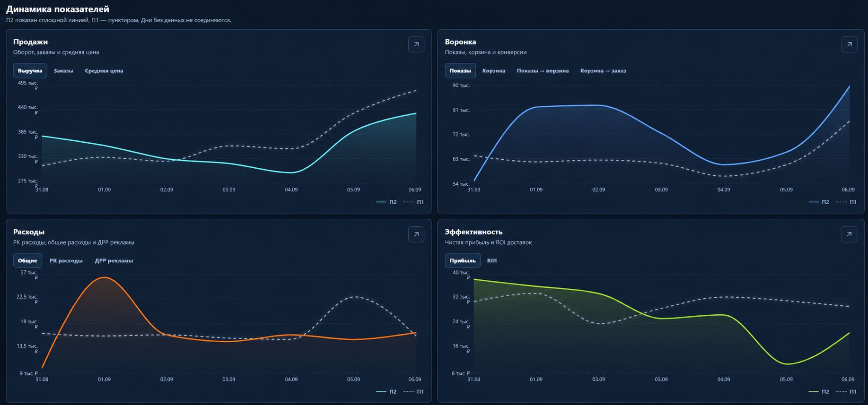Select the Показы tab in Воронка

[x=460, y=70]
